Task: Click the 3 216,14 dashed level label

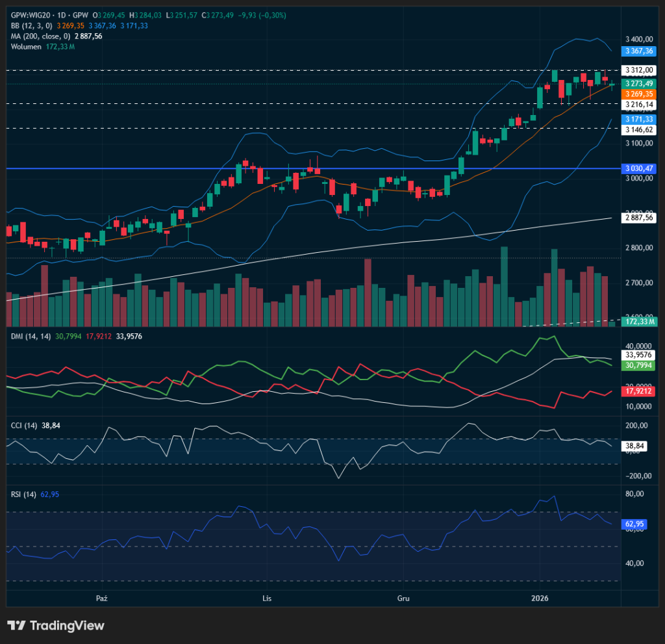Action: click(638, 105)
